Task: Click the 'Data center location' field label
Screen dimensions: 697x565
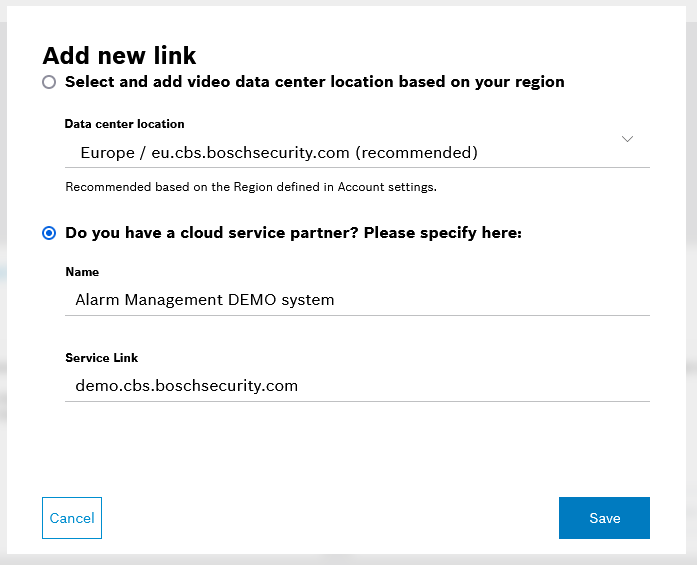Action: click(124, 124)
